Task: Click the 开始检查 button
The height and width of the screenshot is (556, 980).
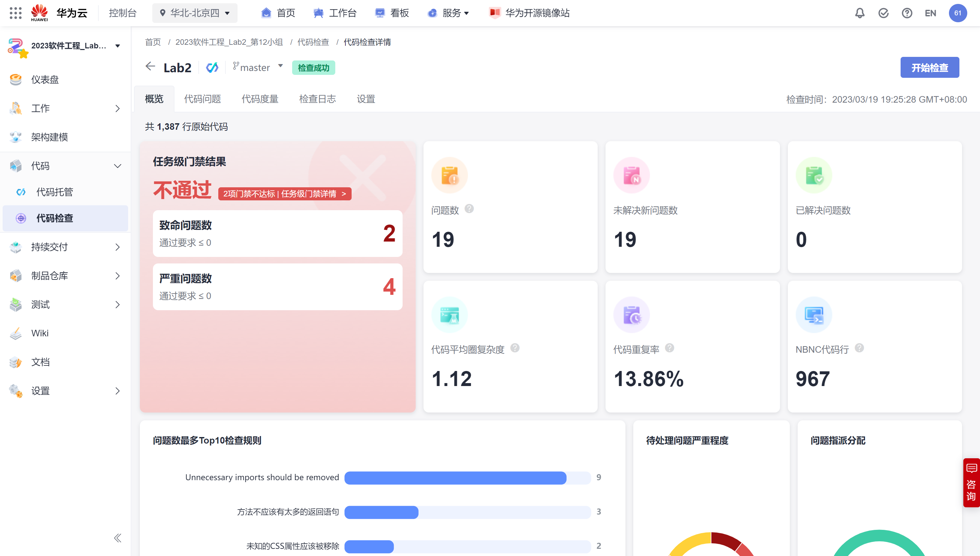Action: (x=929, y=68)
